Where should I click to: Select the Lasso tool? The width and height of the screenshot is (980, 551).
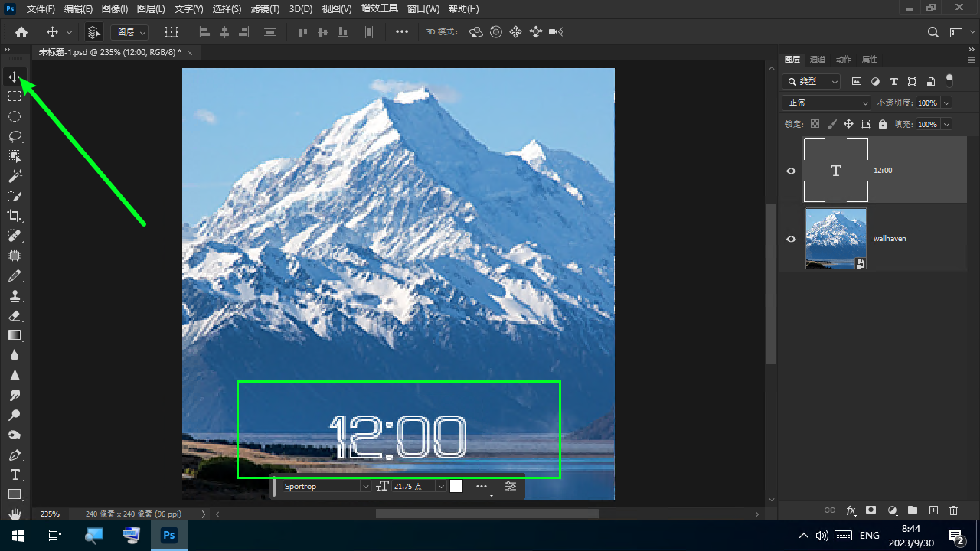coord(15,136)
